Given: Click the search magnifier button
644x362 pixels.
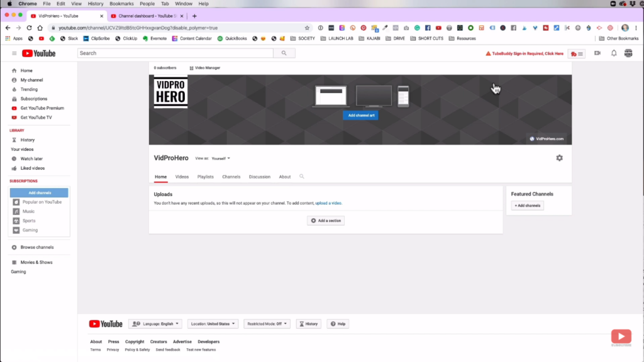Looking at the screenshot, I should tap(284, 53).
